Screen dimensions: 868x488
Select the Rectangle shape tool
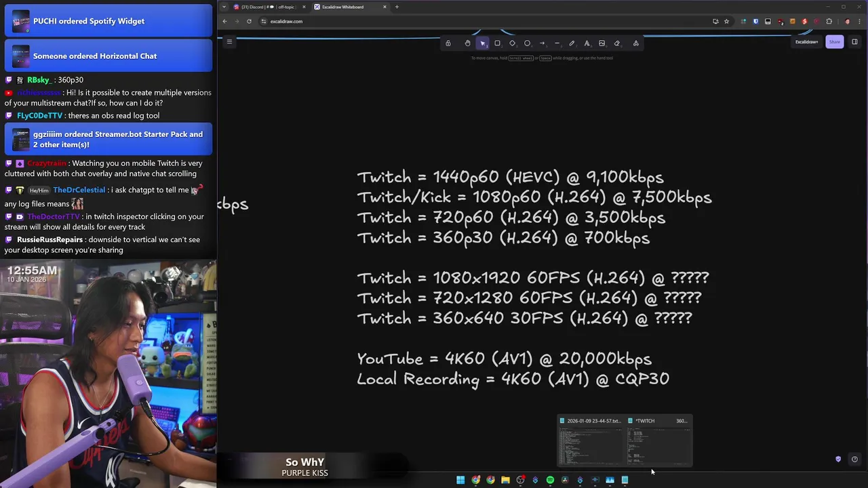(x=497, y=43)
